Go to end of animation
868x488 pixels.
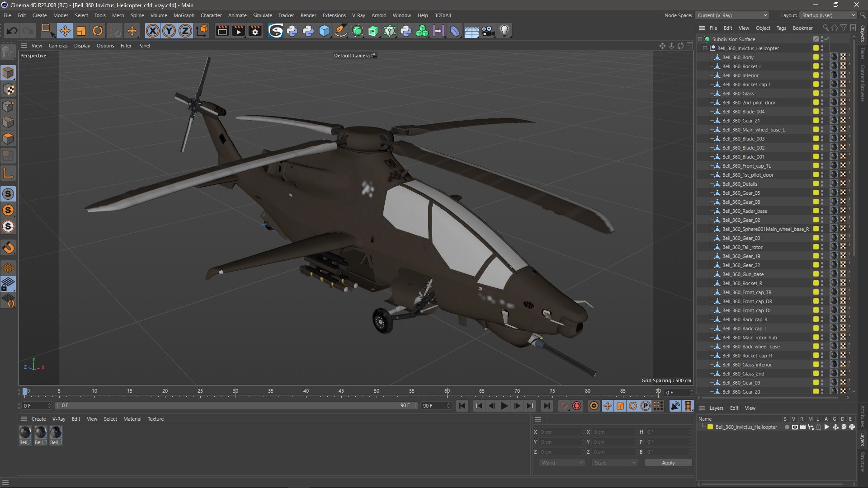(547, 406)
